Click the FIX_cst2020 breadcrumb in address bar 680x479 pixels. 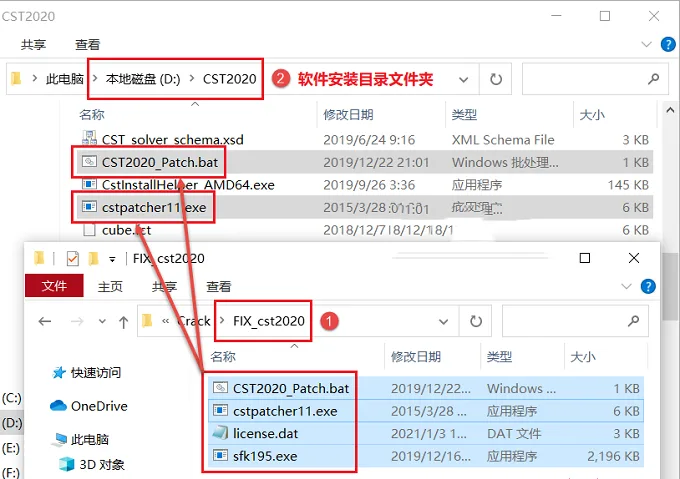click(x=269, y=321)
